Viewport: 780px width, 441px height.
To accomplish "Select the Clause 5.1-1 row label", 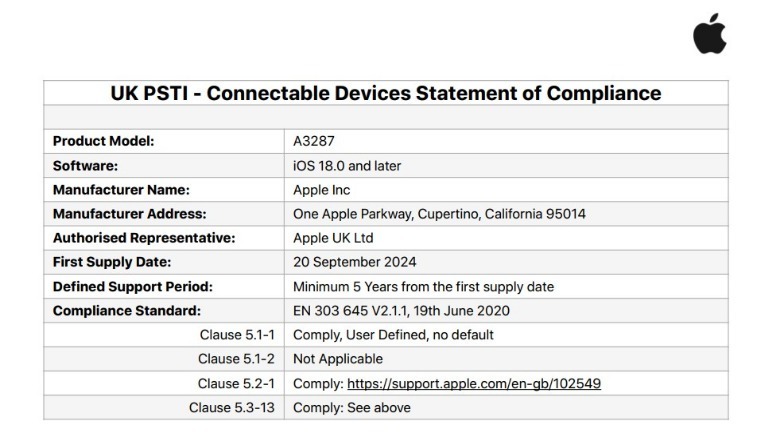I will pos(237,335).
